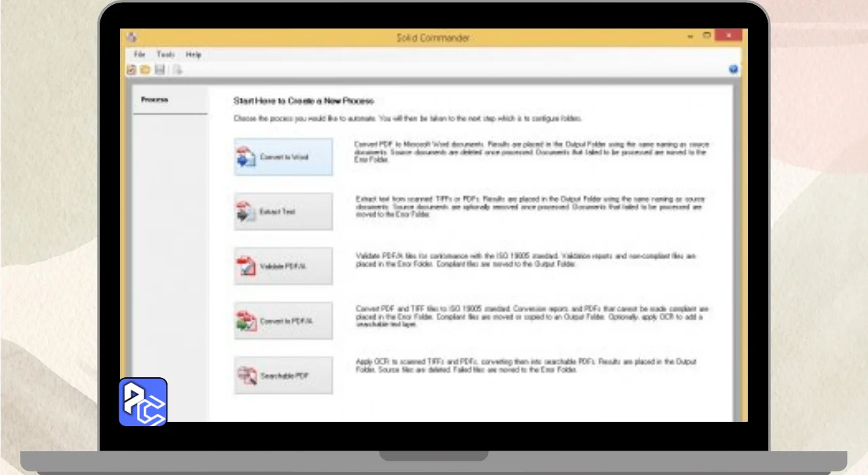The height and width of the screenshot is (475, 868).
Task: Open the Help menu
Action: click(x=193, y=54)
